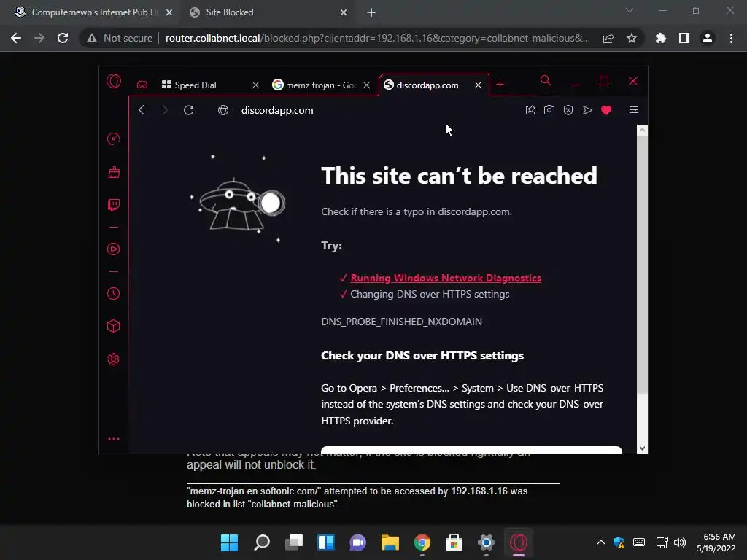Close the discordapp.com tab
747x560 pixels.
tap(478, 85)
